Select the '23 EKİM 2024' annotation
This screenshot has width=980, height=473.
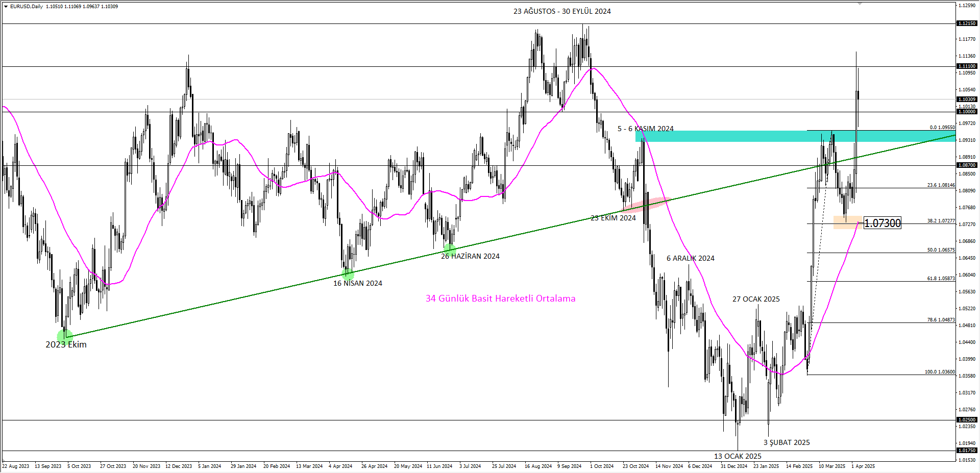click(x=613, y=218)
